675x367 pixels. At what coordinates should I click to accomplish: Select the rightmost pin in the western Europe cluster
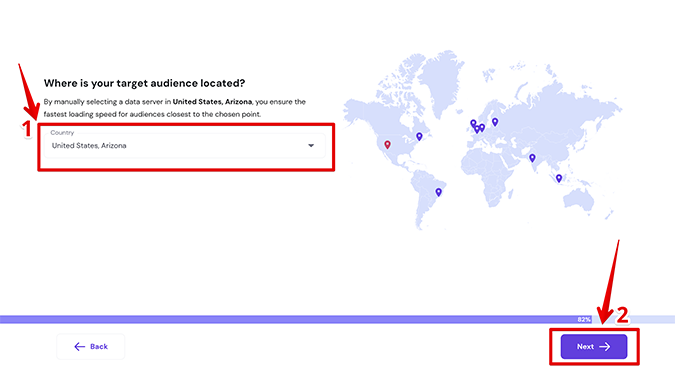pos(482,127)
